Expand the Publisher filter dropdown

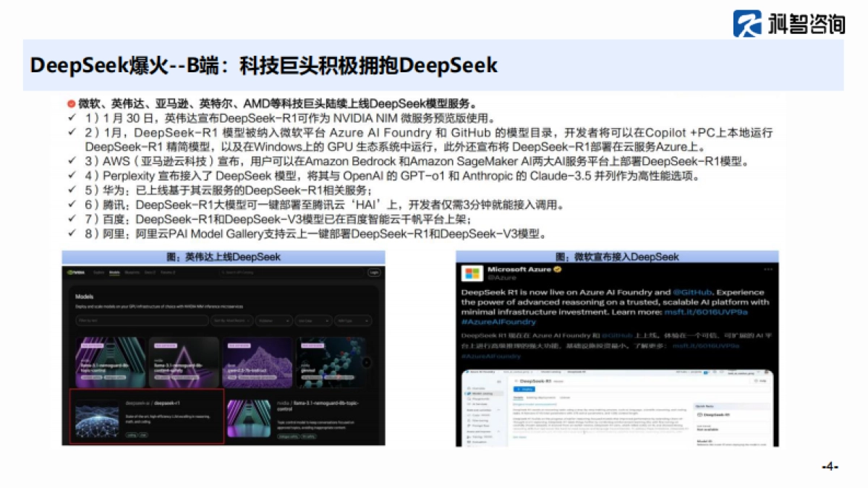tap(273, 320)
